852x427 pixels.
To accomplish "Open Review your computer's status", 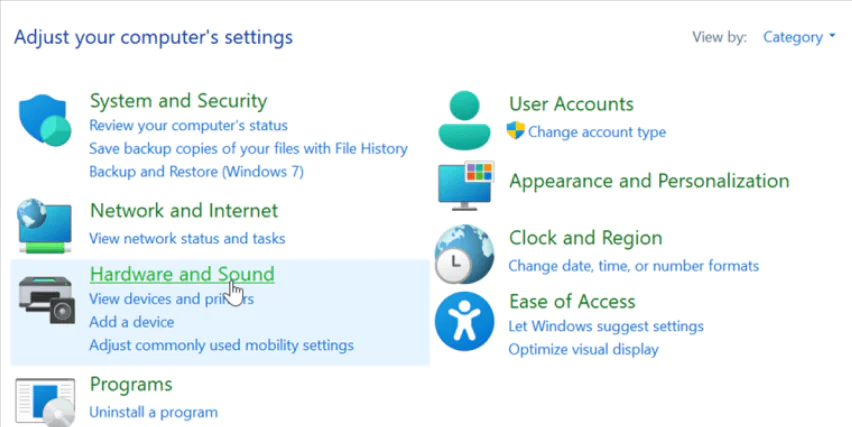I will (188, 126).
